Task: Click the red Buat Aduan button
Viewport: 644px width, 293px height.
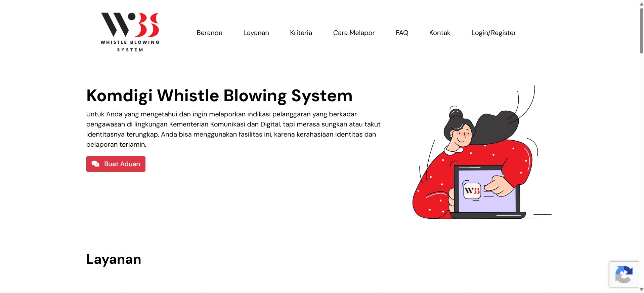Action: coord(116,164)
